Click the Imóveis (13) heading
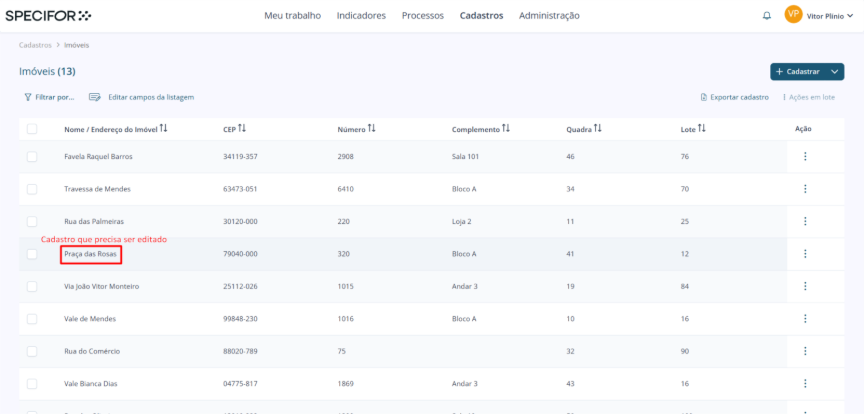Viewport: 864px width, 414px height. click(47, 72)
